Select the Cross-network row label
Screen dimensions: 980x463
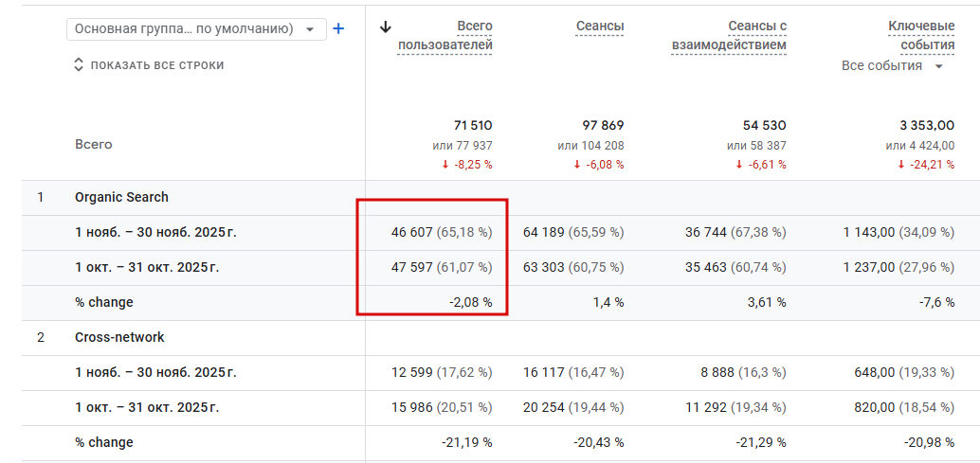click(x=119, y=338)
